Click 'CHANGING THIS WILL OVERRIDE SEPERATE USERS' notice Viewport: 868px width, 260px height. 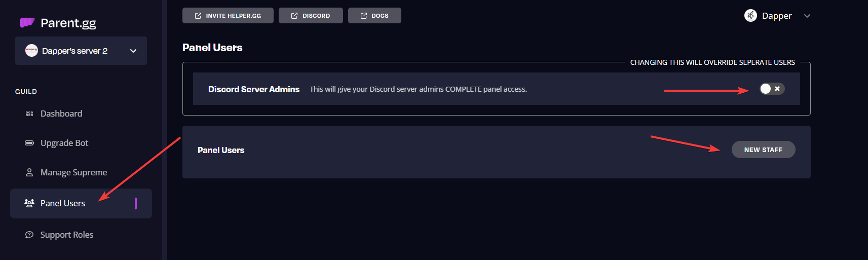point(712,62)
